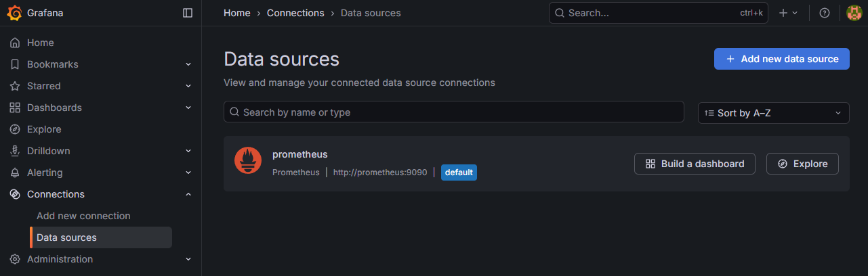Click the Grafana logo icon
This screenshot has width=868, height=276.
14,13
